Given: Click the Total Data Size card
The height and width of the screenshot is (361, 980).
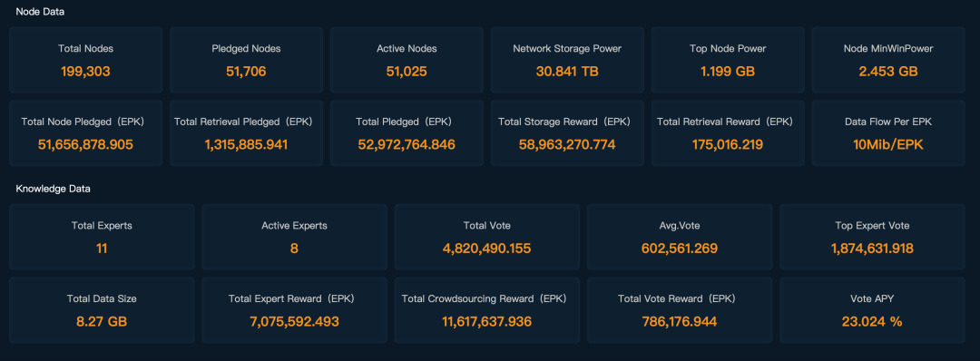Looking at the screenshot, I should point(102,310).
